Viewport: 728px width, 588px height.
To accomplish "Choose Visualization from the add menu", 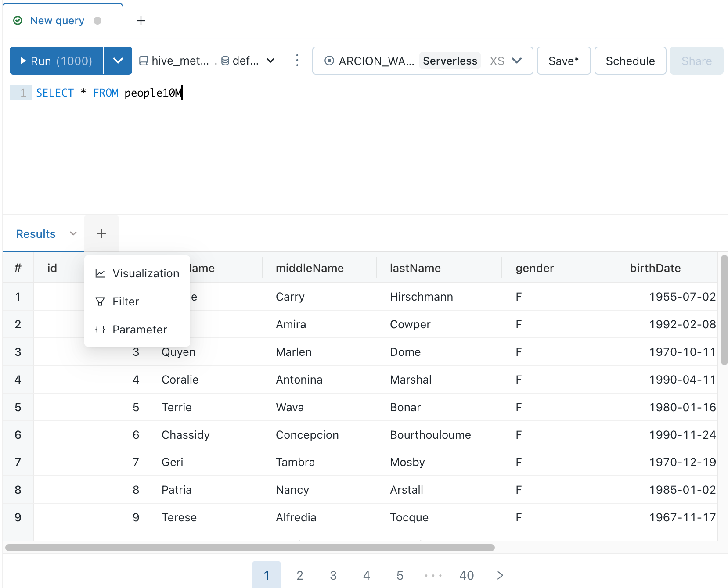I will [x=137, y=273].
